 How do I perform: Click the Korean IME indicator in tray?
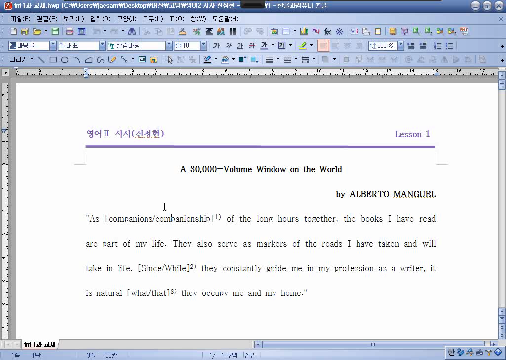[x=451, y=352]
